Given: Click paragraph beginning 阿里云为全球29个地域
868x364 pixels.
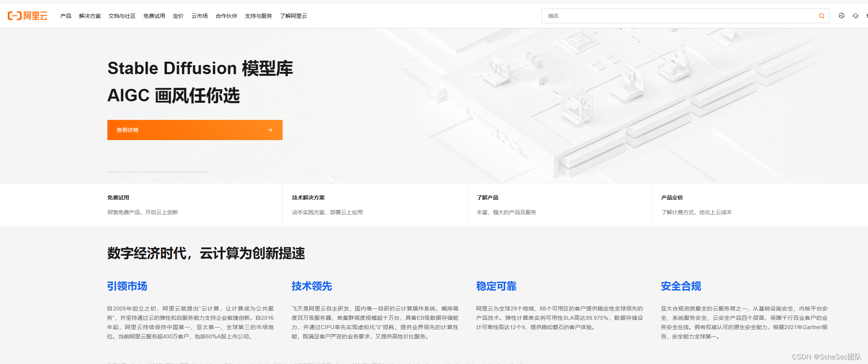Looking at the screenshot, I should pos(559,318).
